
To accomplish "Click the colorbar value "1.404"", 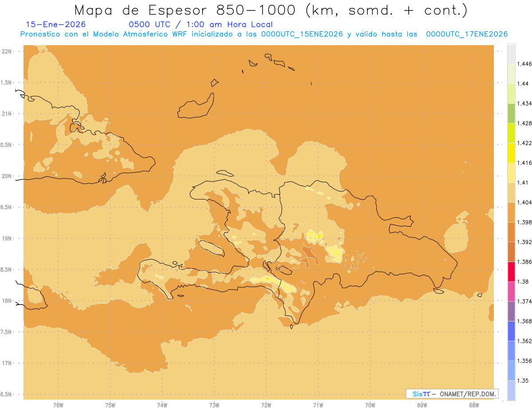I will 524,202.
